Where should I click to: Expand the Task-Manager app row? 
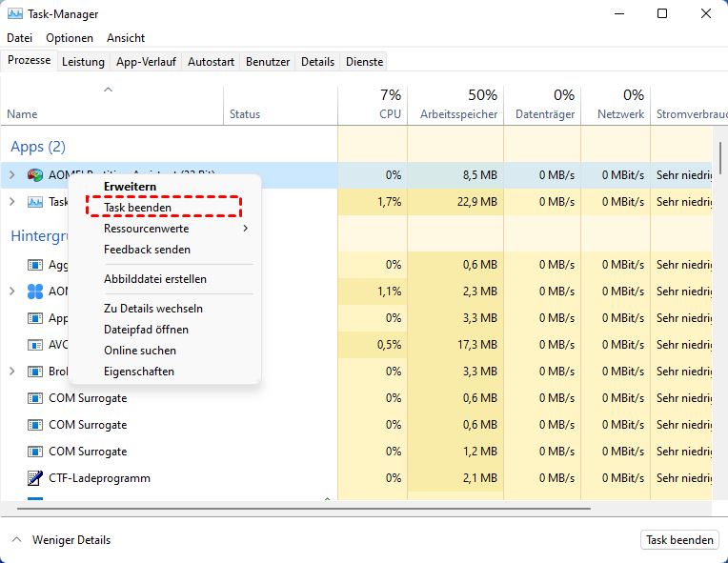pyautogui.click(x=12, y=201)
